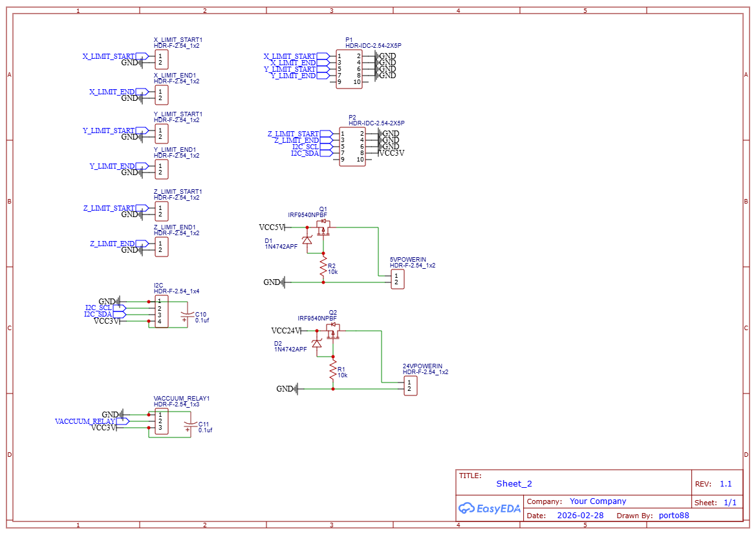Click the REV value 1.1
756x535 pixels.
pyautogui.click(x=726, y=484)
